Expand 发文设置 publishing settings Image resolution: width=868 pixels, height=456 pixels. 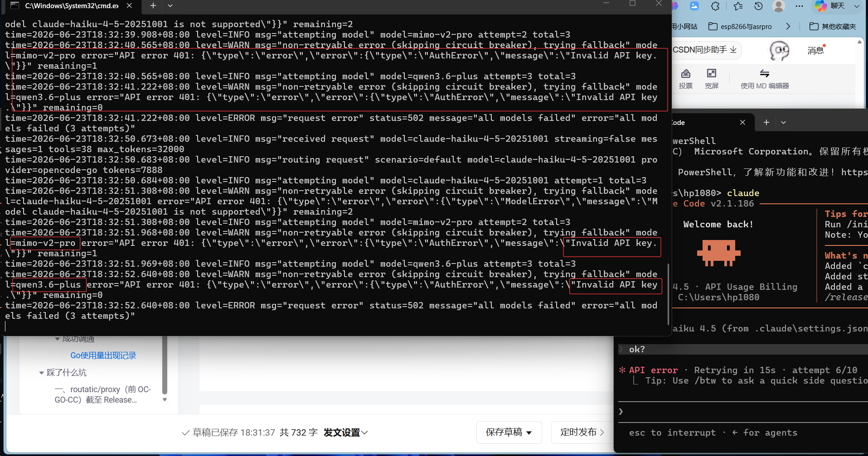point(346,432)
